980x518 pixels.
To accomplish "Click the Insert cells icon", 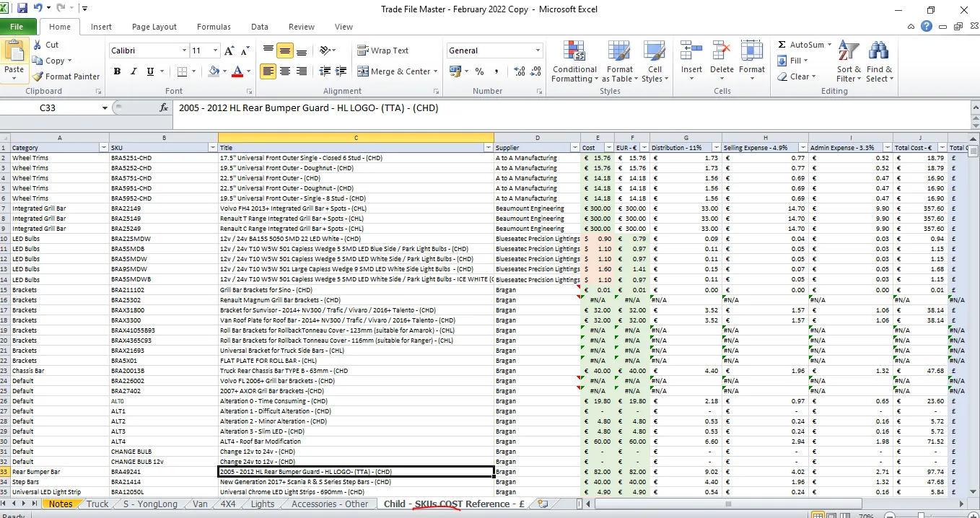I will (x=691, y=52).
